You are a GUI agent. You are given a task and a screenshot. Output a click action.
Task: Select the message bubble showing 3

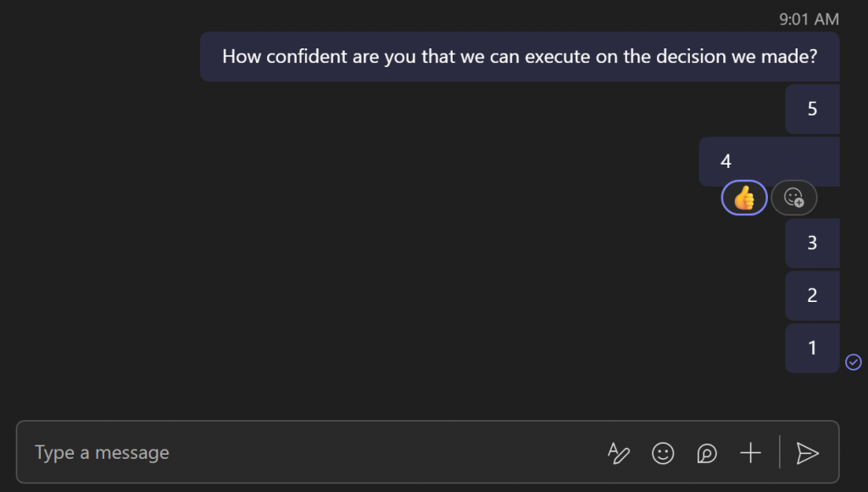[812, 243]
